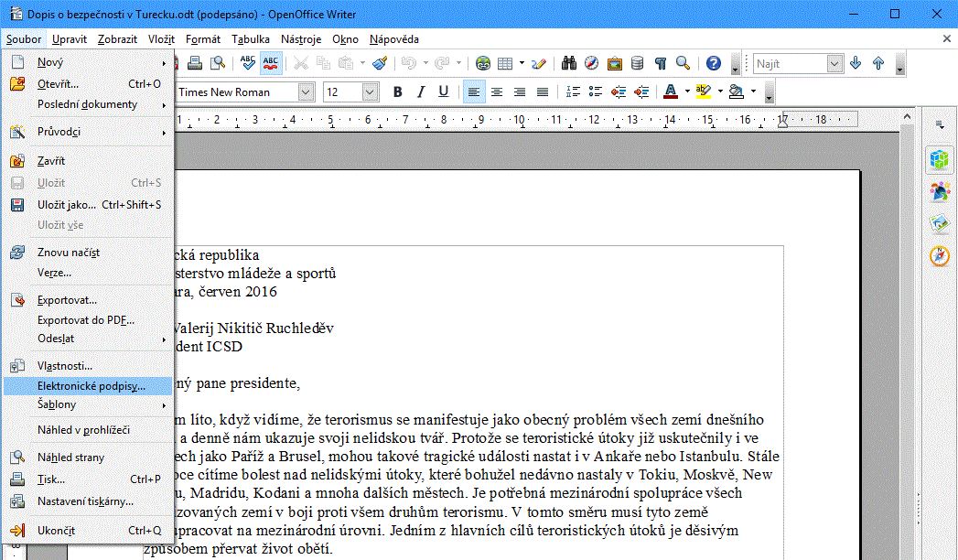The height and width of the screenshot is (560, 958).
Task: Choose Exportovat do PDF menu entry
Action: point(87,320)
